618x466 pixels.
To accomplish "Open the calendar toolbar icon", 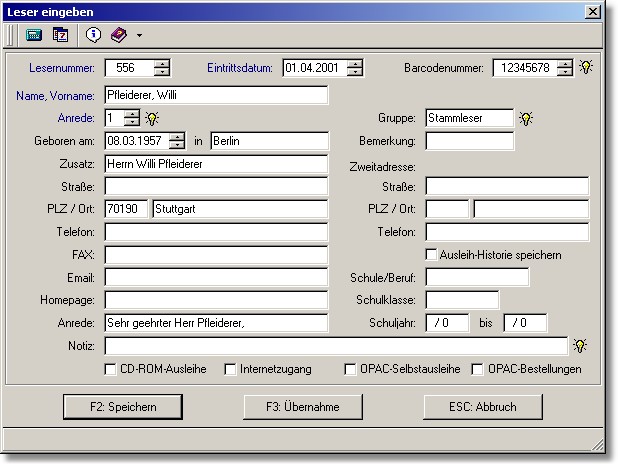I will [x=60, y=35].
